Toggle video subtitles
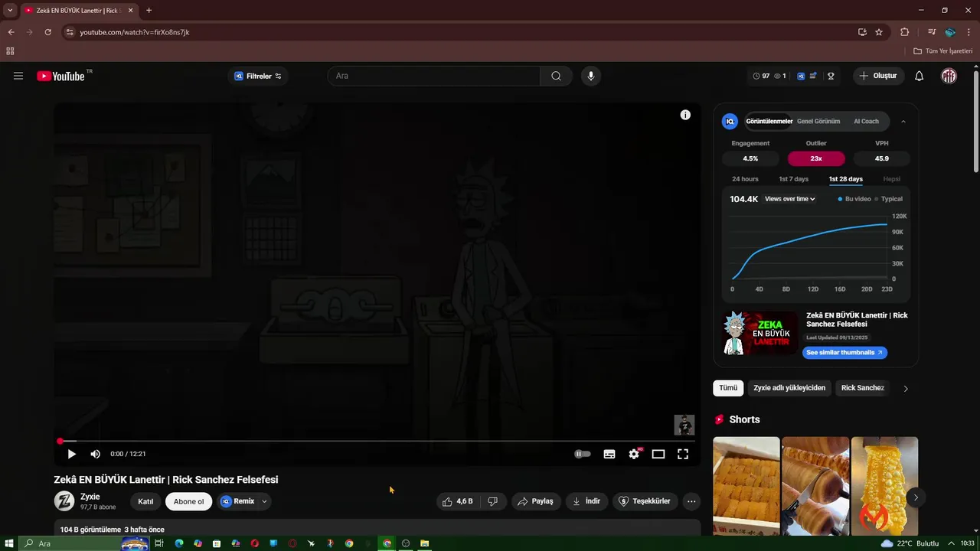The width and height of the screenshot is (980, 551). point(609,454)
